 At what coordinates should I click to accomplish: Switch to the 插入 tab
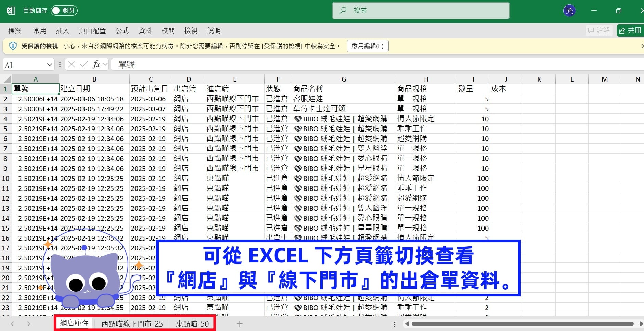tap(63, 31)
